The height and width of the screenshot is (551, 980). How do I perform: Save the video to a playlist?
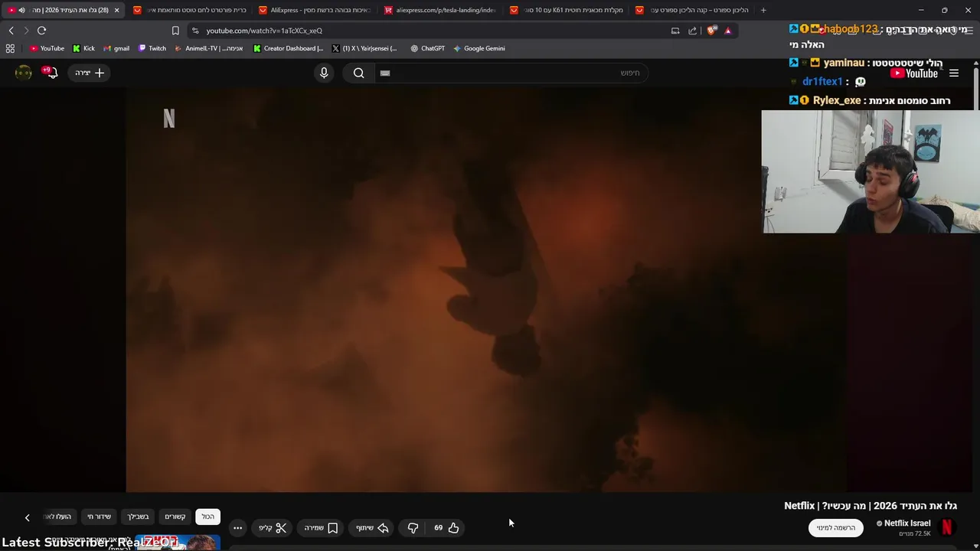click(321, 527)
